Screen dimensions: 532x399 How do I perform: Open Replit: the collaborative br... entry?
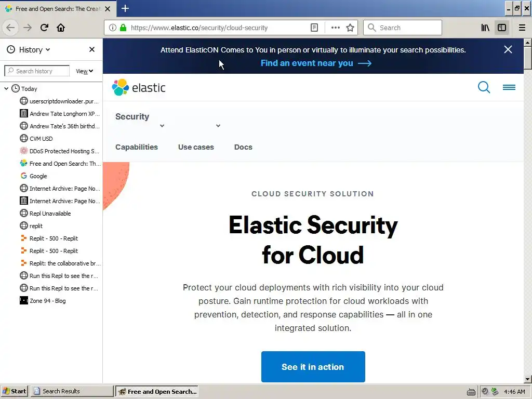(60, 263)
